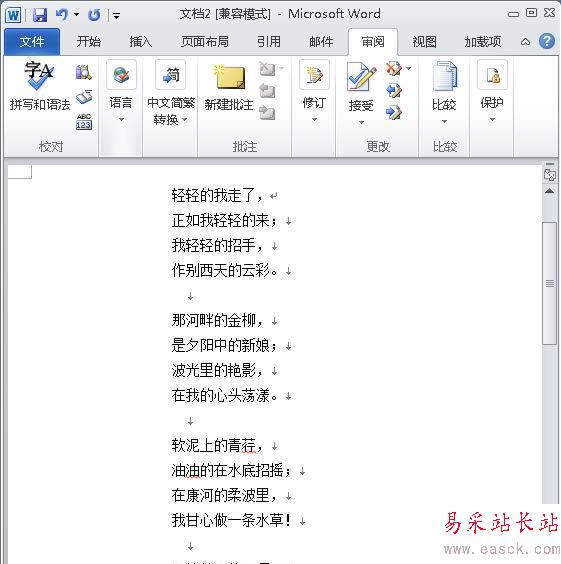Switch to the 插入 tab
The height and width of the screenshot is (564, 561).
(141, 42)
